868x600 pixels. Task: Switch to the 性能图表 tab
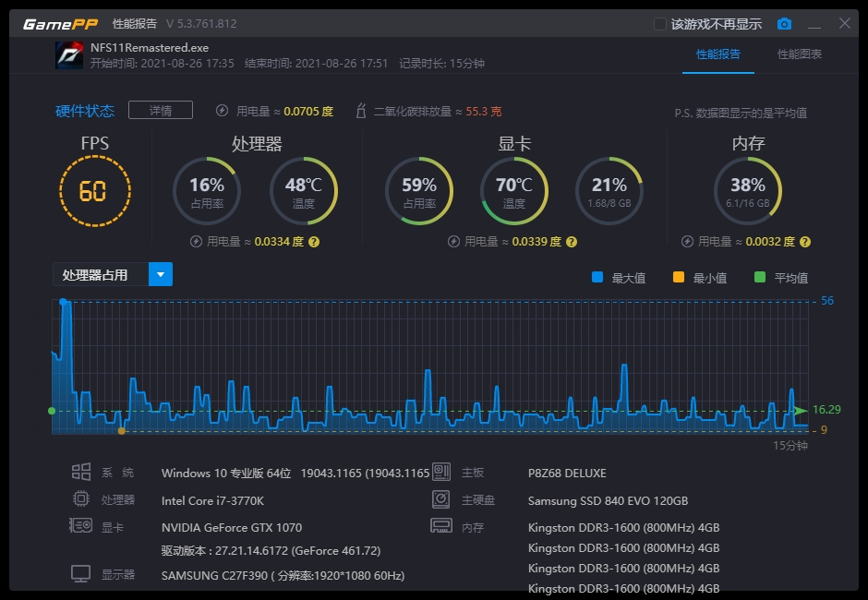click(x=800, y=54)
